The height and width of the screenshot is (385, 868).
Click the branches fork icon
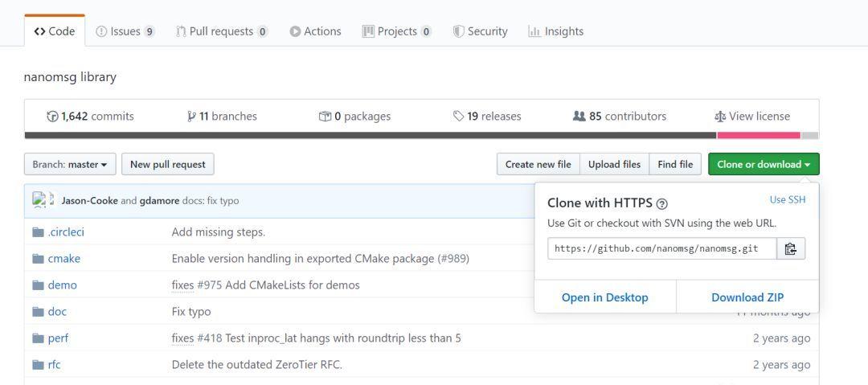(x=191, y=117)
